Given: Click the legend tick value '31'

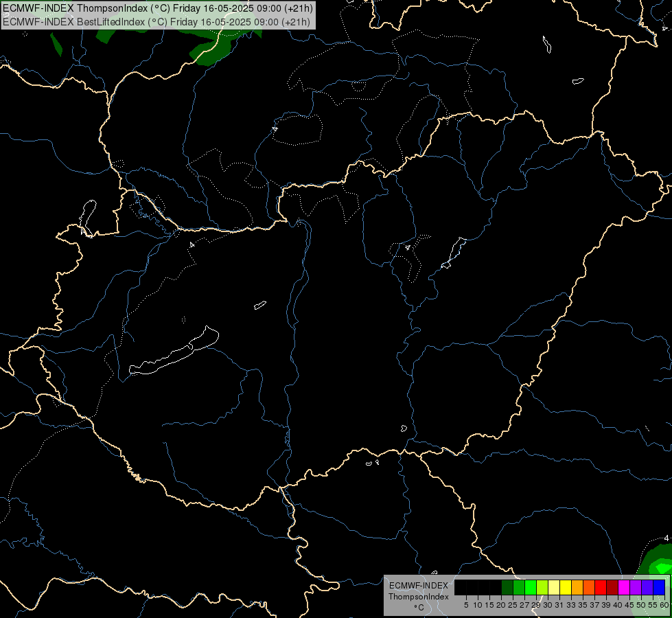Looking at the screenshot, I should coord(559,605).
